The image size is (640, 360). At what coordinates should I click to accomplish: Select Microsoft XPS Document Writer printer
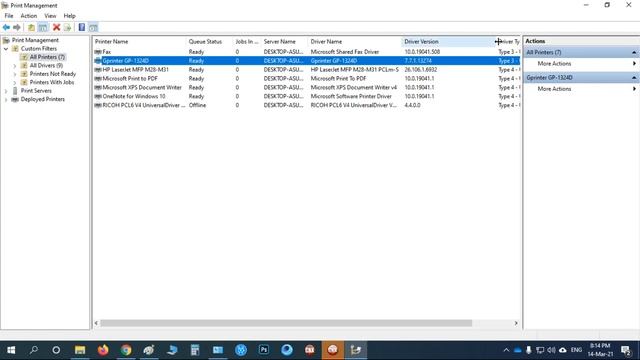pos(142,87)
